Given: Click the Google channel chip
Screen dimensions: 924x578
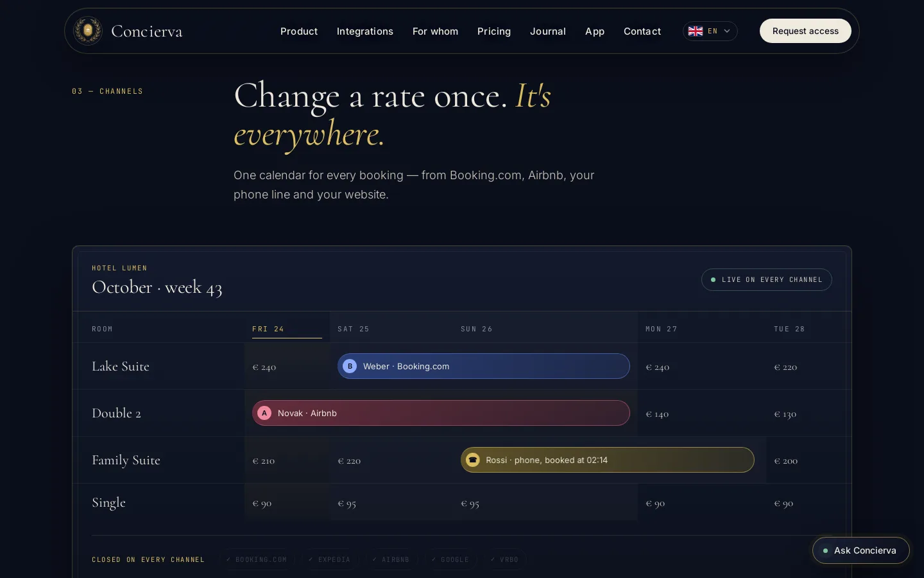Looking at the screenshot, I should point(450,559).
